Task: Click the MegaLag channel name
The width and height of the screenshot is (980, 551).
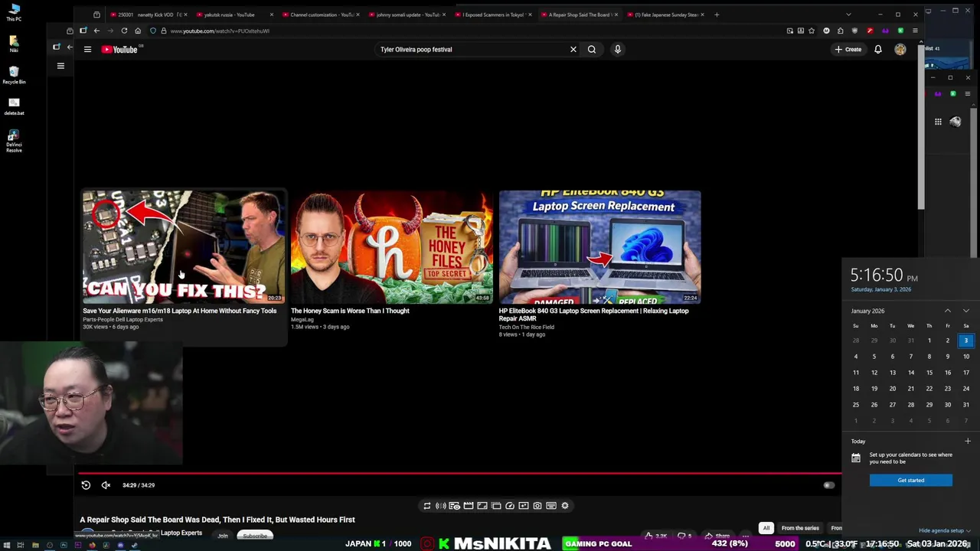Action: (x=302, y=319)
